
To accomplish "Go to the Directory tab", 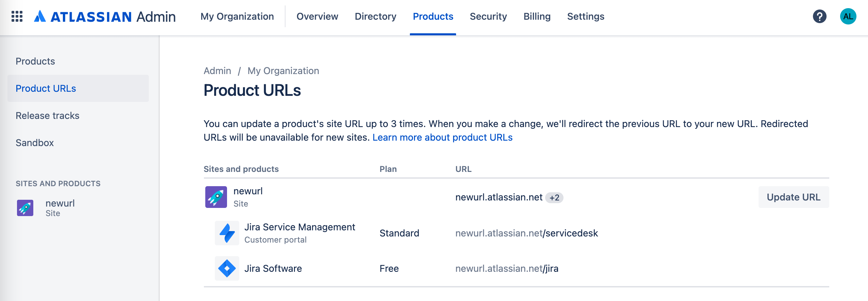I will (376, 16).
